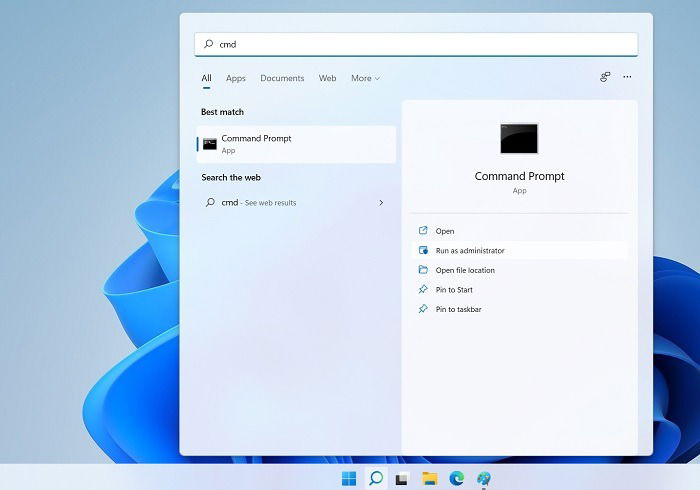Viewport: 700px width, 490px height.
Task: Open Microsoft Edge from the taskbar
Action: 456,478
